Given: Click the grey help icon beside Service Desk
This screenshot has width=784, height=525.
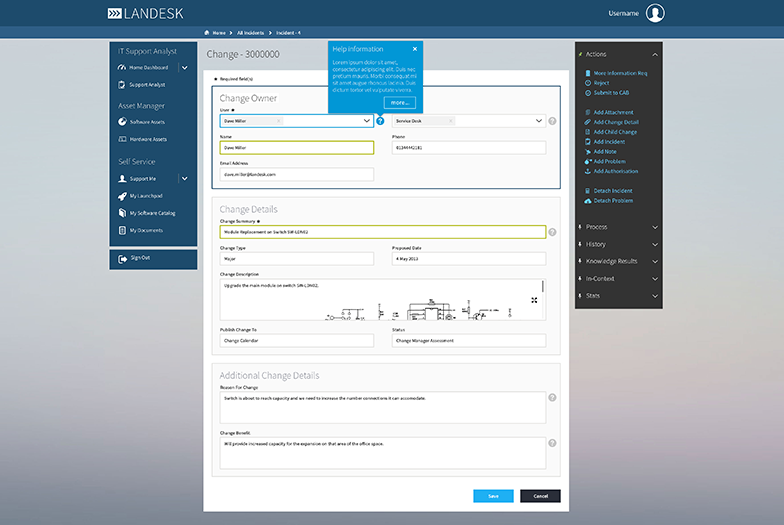Looking at the screenshot, I should point(552,121).
